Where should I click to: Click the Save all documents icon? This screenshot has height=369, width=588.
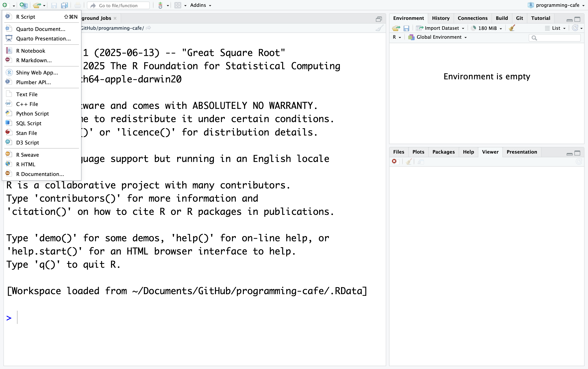pos(64,5)
